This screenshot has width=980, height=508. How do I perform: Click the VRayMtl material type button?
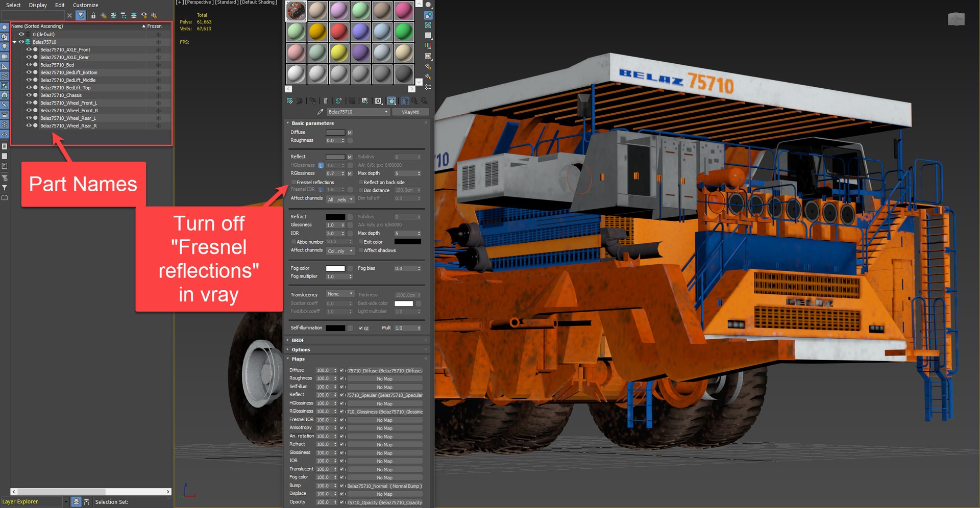[x=410, y=112]
